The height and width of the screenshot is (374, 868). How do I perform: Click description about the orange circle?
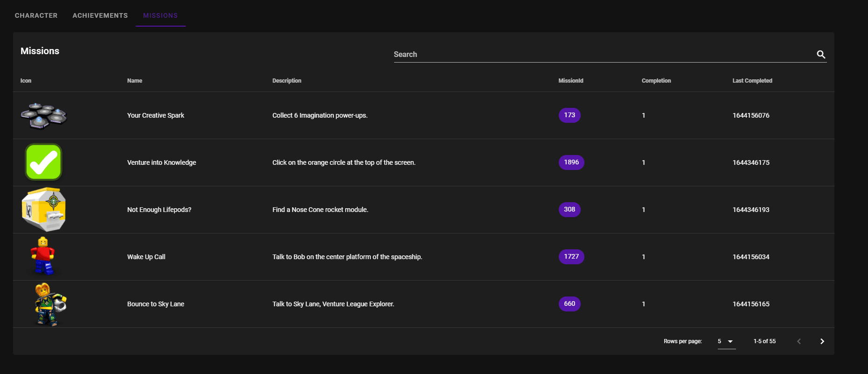tap(344, 162)
